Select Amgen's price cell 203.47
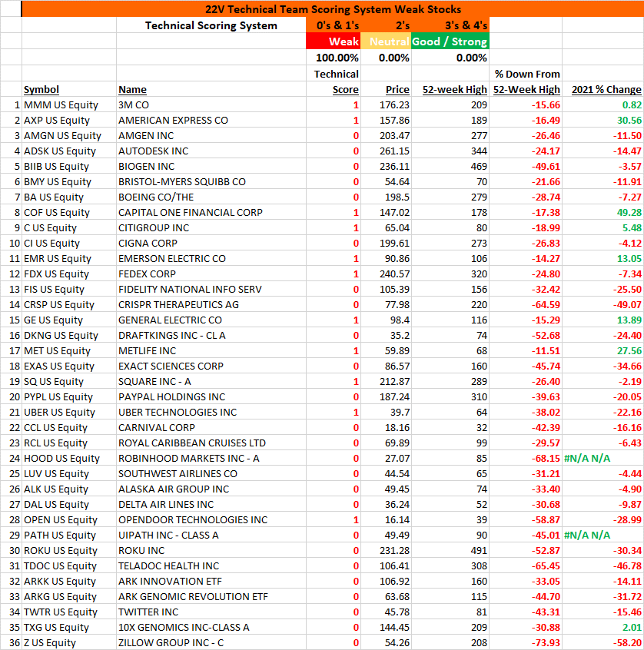Screen dimensions: 644x650 pyautogui.click(x=386, y=135)
